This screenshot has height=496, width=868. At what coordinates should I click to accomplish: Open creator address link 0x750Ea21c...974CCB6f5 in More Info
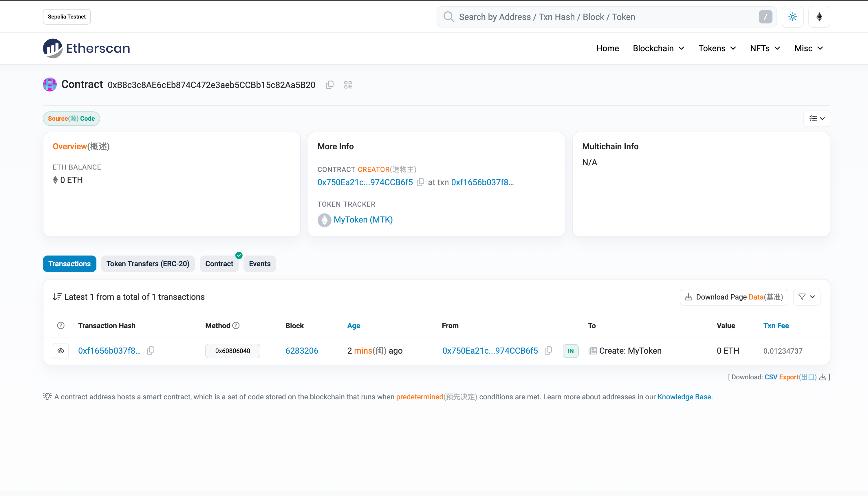coord(365,182)
